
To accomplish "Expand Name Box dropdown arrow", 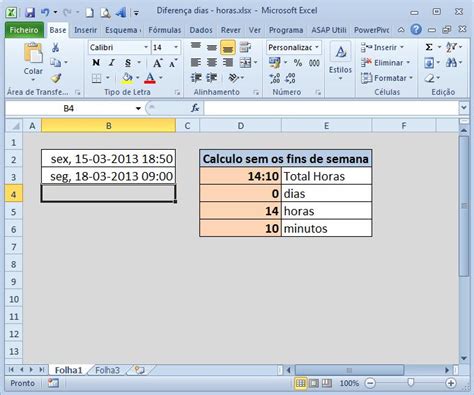I will point(138,108).
